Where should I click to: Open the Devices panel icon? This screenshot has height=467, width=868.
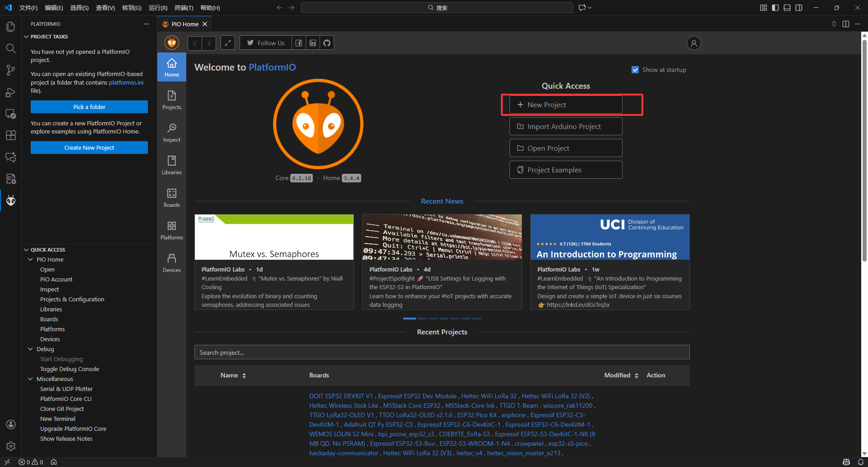click(x=172, y=263)
